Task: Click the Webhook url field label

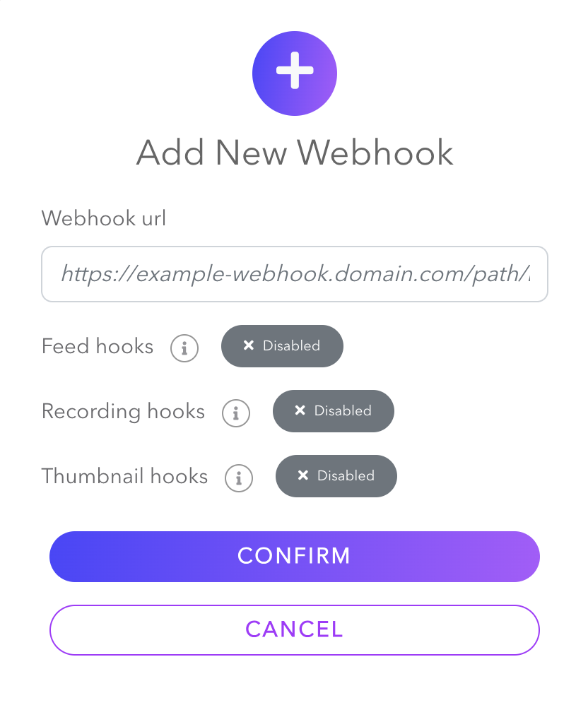Action: click(x=104, y=218)
